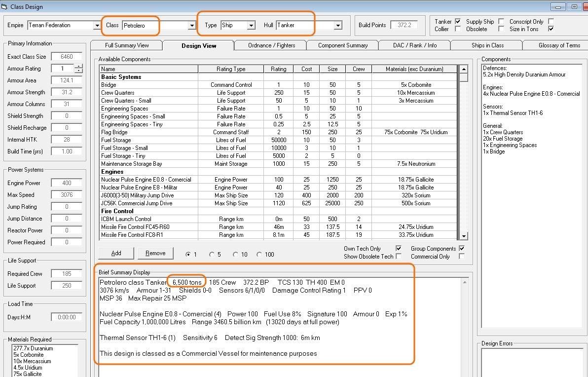Toggle the Size in Tons checkbox
Screen dimensions: 588x377
(x=551, y=29)
